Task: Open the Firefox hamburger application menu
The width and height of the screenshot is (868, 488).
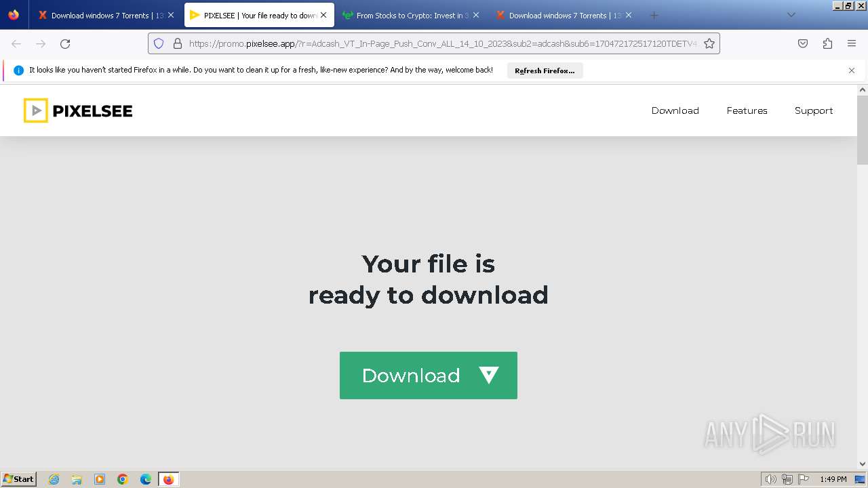Action: pyautogui.click(x=852, y=43)
